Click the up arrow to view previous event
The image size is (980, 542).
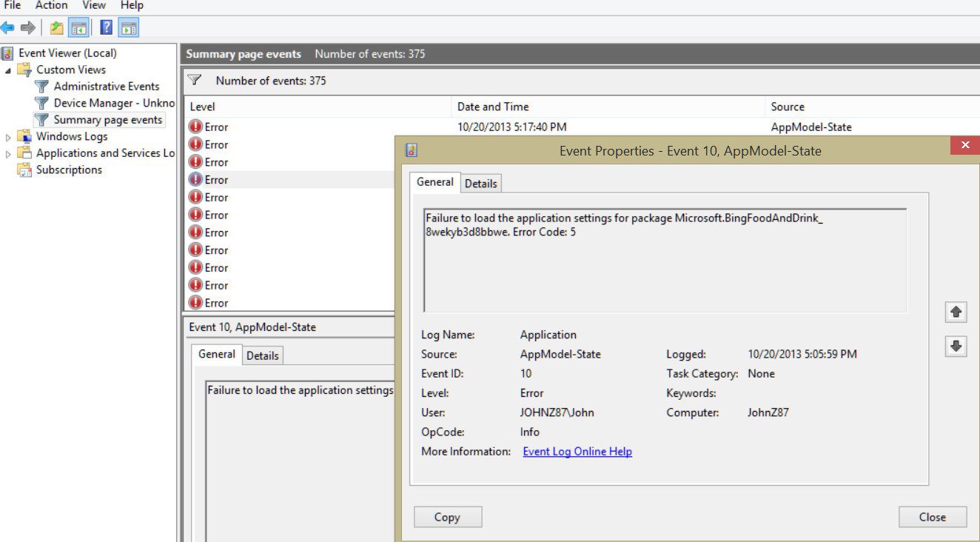point(956,312)
